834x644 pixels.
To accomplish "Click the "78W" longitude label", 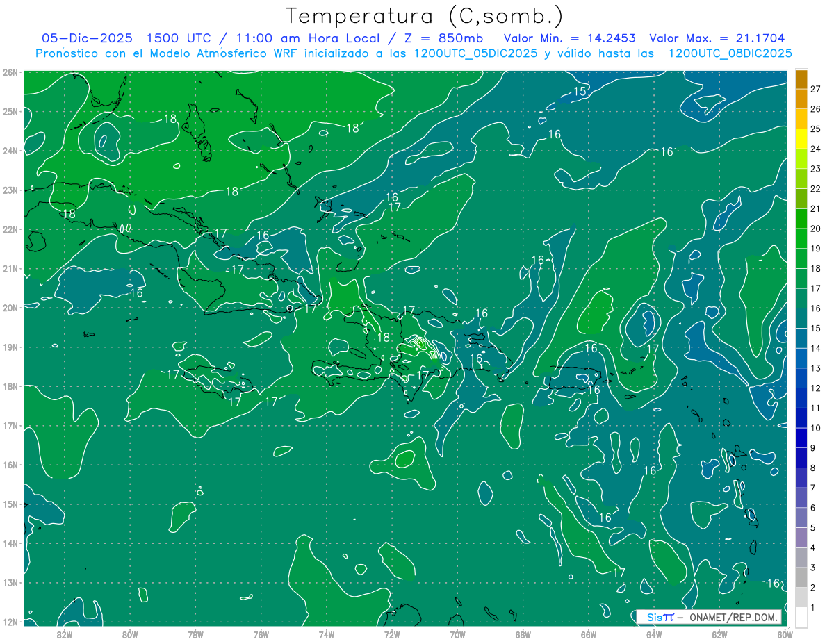I will coord(195,634).
